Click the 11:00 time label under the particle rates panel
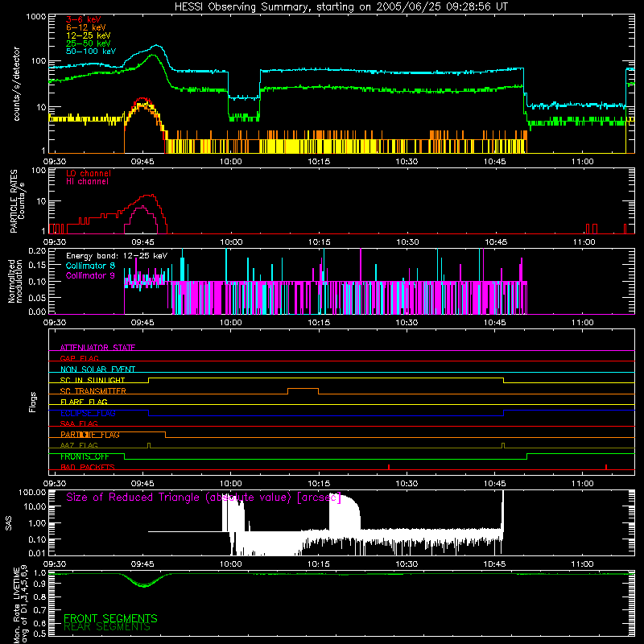This screenshot has height=644, width=644. [x=584, y=242]
